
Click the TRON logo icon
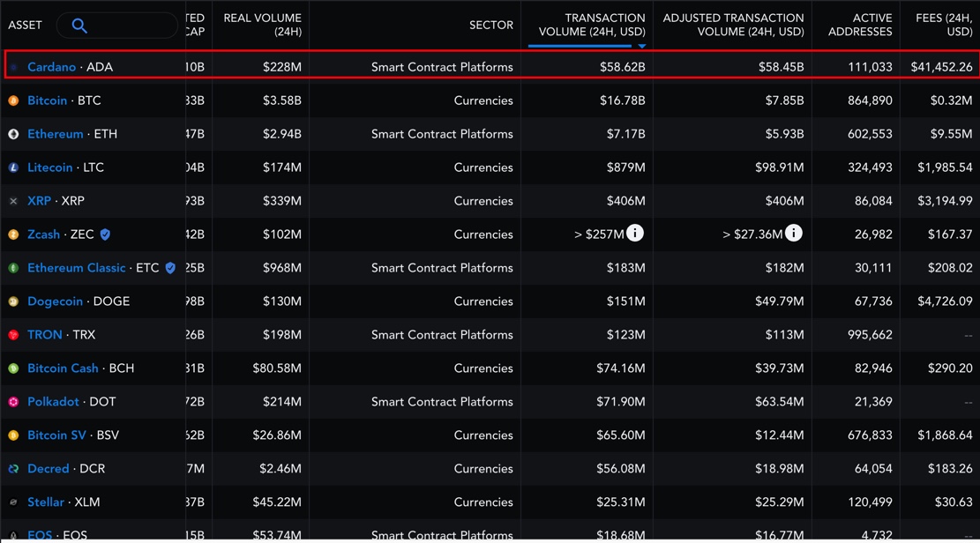(x=13, y=335)
